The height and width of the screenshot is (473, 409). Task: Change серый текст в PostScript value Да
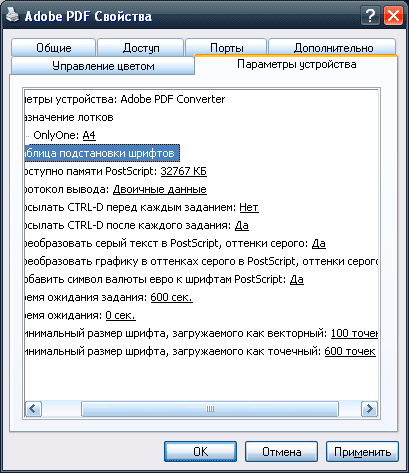(x=319, y=243)
